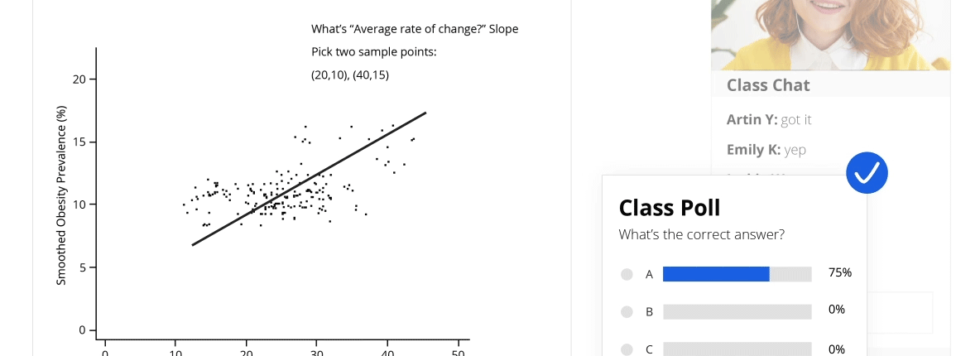Select Artin Y's "got it" message

[769, 120]
